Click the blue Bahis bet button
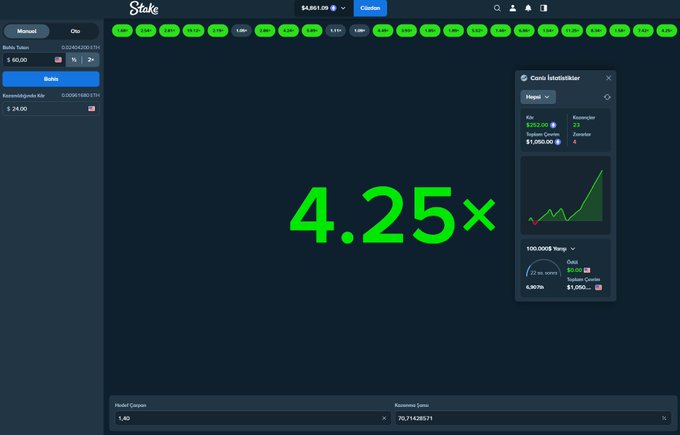This screenshot has height=435, width=680. 51,79
